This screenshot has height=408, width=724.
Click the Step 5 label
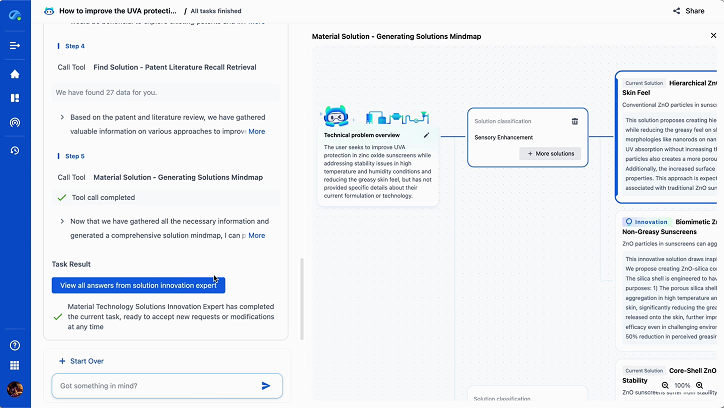[75, 156]
